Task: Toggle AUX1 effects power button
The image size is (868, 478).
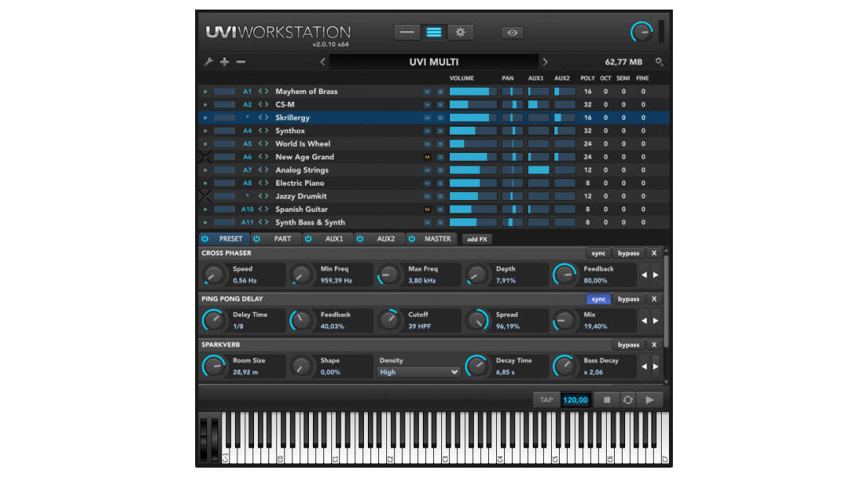Action: click(308, 239)
